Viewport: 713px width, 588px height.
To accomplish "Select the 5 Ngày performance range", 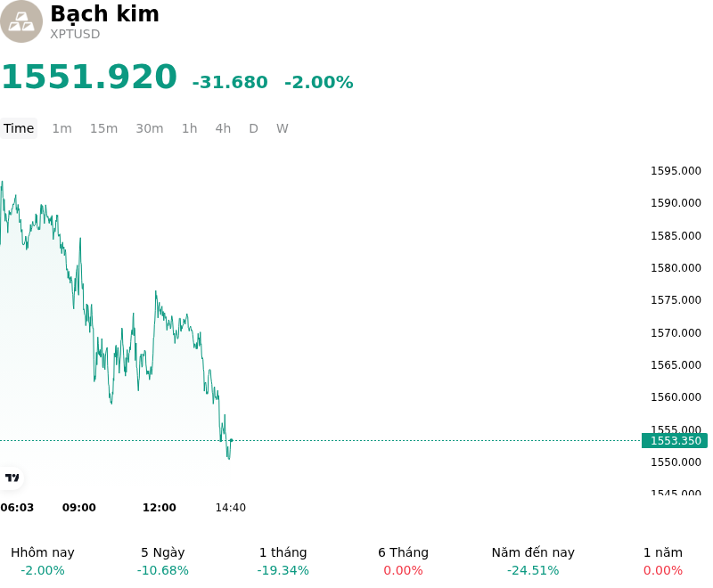I will [x=163, y=561].
